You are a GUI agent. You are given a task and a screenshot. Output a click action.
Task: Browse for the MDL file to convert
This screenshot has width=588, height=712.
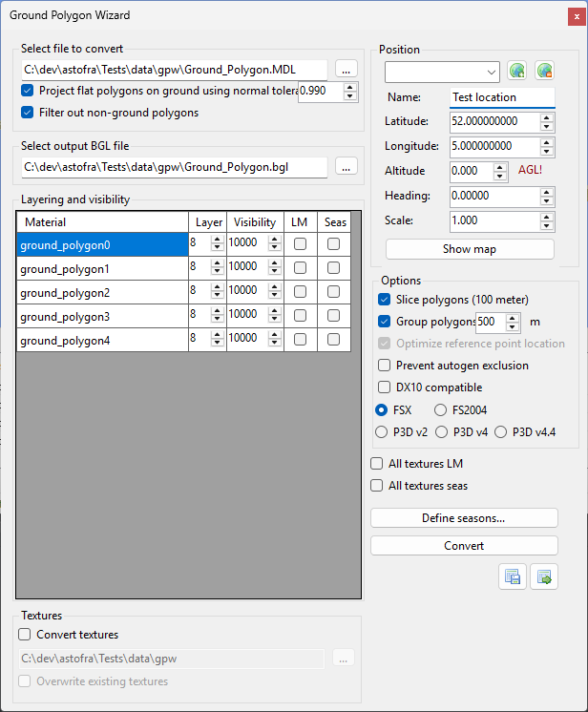346,69
